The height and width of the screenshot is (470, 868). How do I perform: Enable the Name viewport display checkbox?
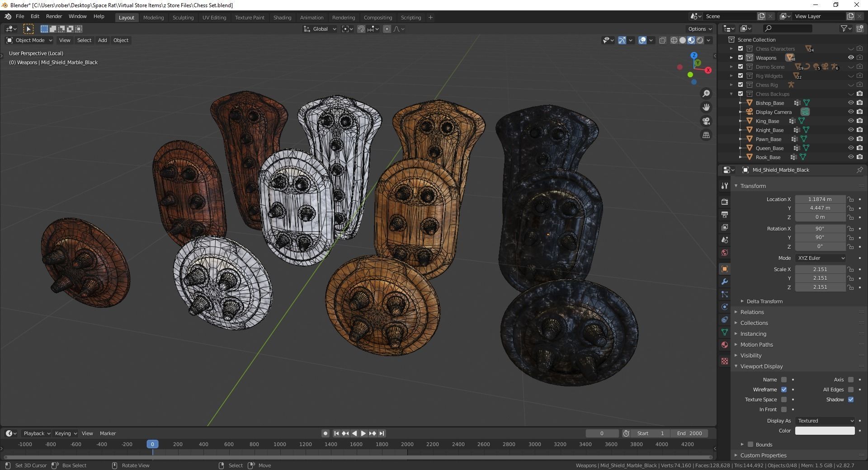(784, 380)
